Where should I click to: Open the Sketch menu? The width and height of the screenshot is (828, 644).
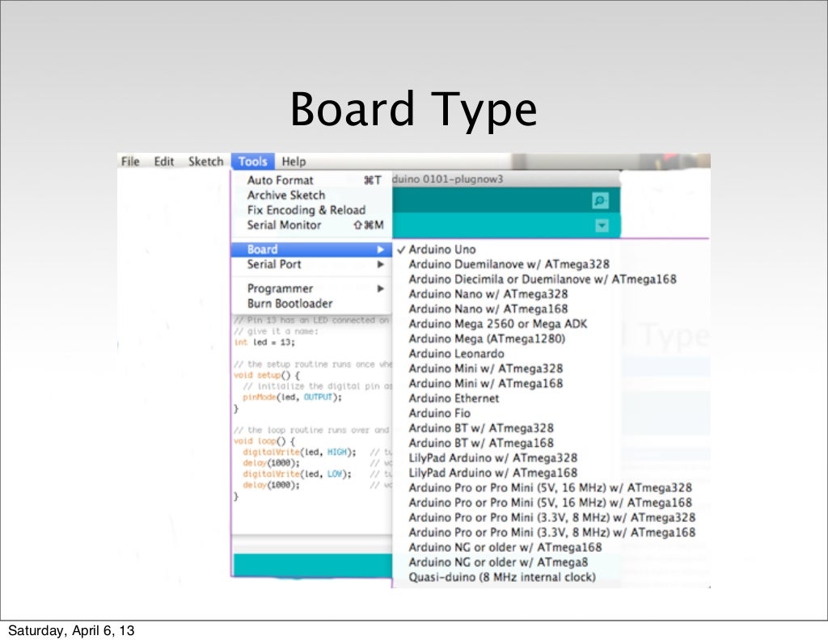[x=206, y=162]
